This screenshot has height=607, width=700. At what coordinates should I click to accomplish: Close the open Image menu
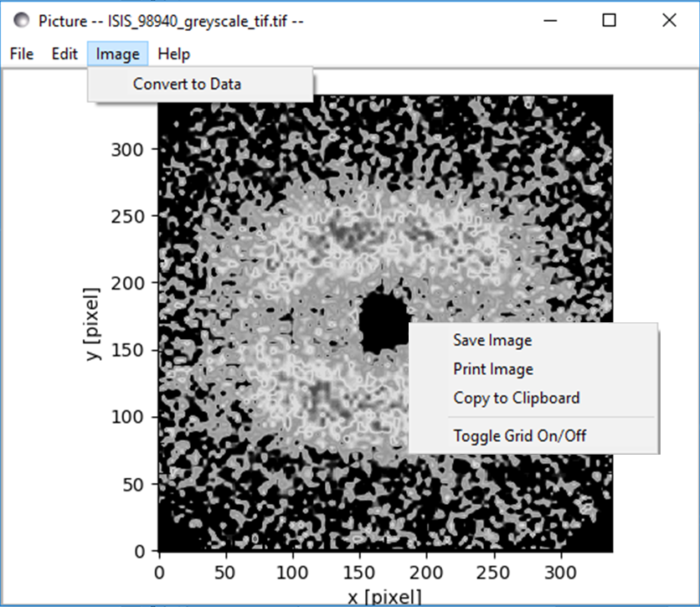(117, 54)
